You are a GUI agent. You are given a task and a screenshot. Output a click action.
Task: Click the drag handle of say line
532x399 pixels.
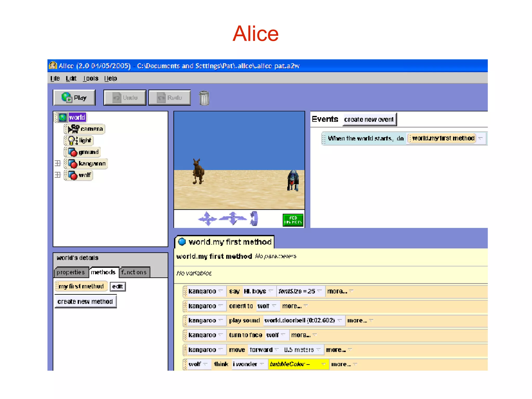185,291
